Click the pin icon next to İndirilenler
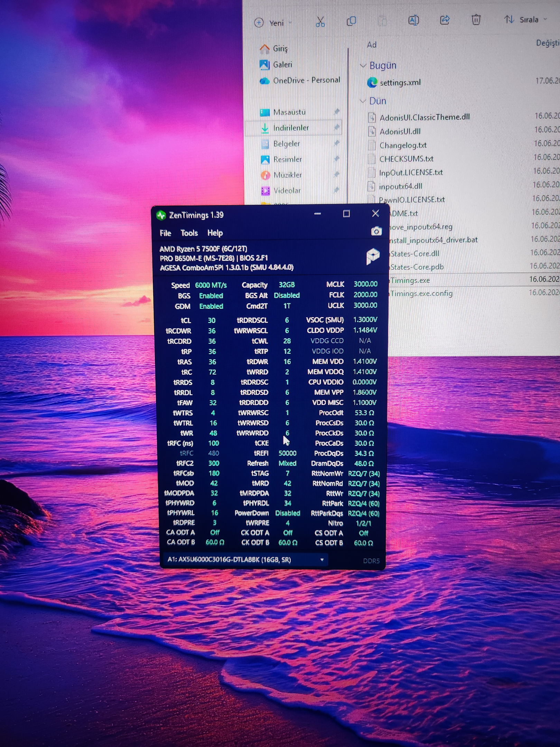The width and height of the screenshot is (560, 747). click(337, 127)
